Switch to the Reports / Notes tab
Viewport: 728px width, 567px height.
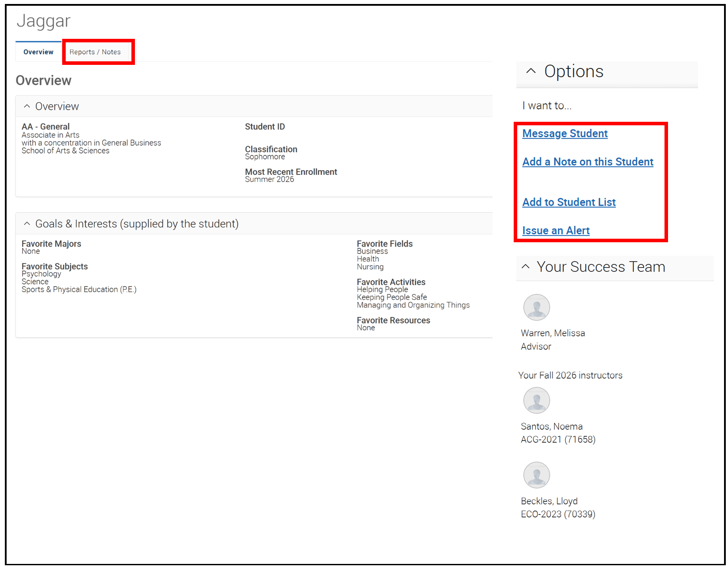click(95, 52)
